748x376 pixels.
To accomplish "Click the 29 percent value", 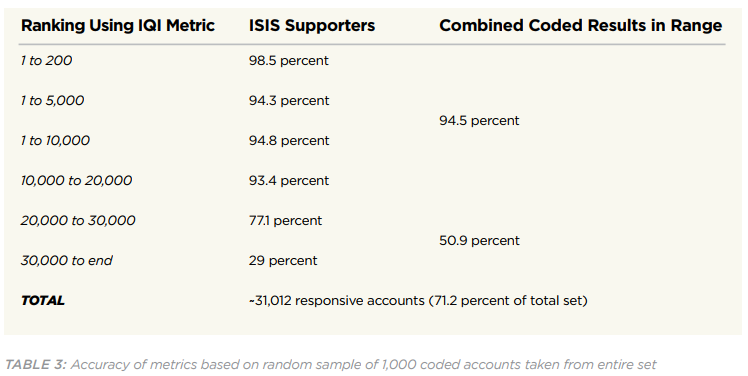I will point(283,261).
